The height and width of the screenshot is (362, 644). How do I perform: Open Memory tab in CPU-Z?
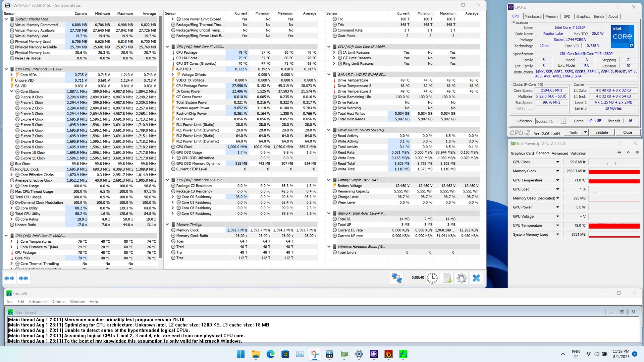[x=552, y=16]
